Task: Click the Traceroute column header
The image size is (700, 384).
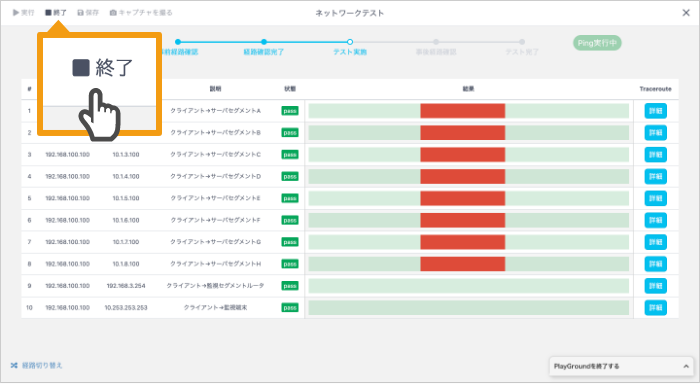Action: 655,89
